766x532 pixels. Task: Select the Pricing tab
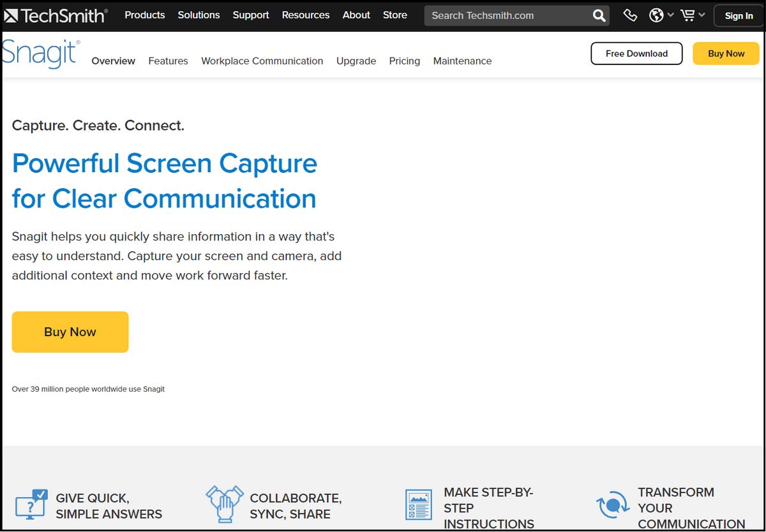404,61
